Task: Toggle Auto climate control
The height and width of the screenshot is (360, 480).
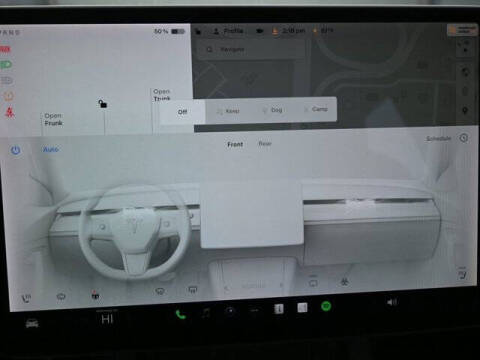Action: 51,149
